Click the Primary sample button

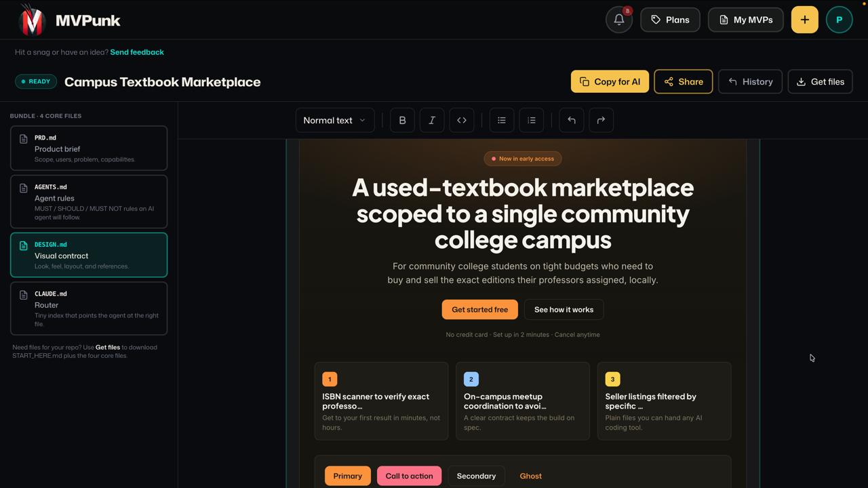348,476
